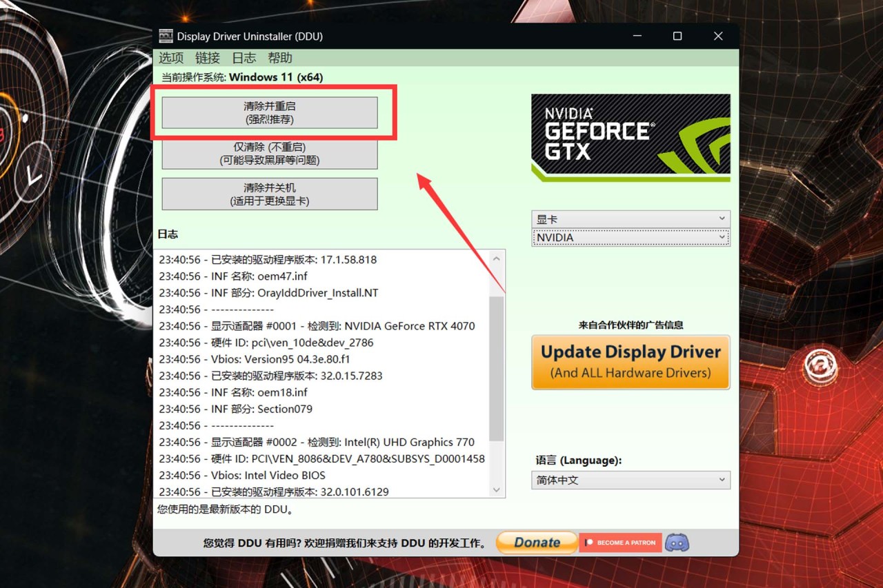Open the 帮助 menu
Screen dimensions: 883x588
[x=280, y=58]
